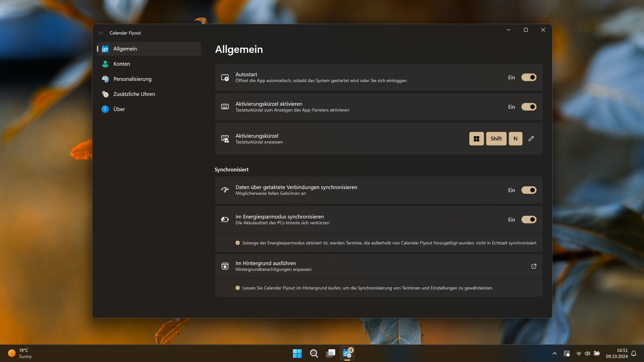644x362 pixels.
Task: Open taskbar Search
Action: [x=314, y=354]
